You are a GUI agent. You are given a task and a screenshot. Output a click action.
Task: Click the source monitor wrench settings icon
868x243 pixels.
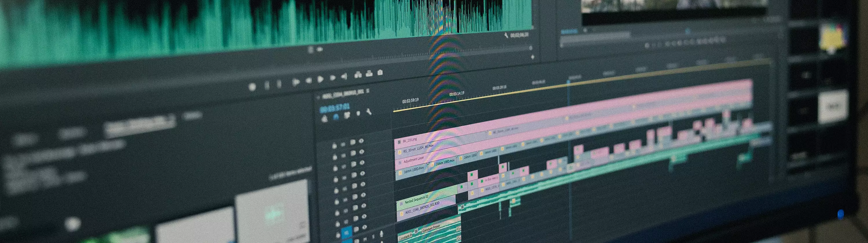point(506,35)
